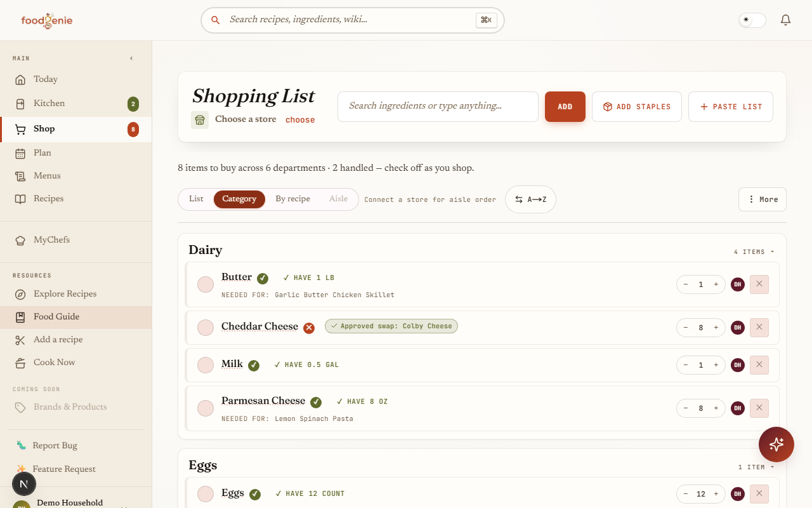Decrease Cheddar Cheese quantity
This screenshot has width=812, height=508.
coord(686,328)
